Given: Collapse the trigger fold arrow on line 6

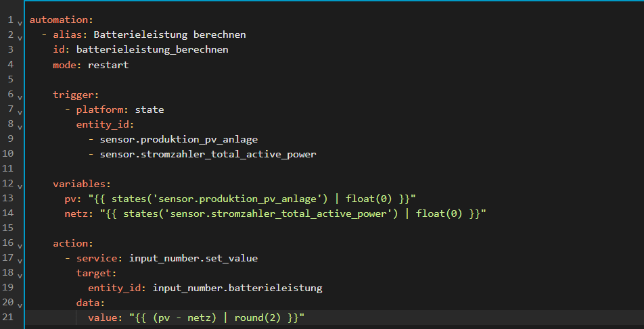Looking at the screenshot, I should [20, 98].
